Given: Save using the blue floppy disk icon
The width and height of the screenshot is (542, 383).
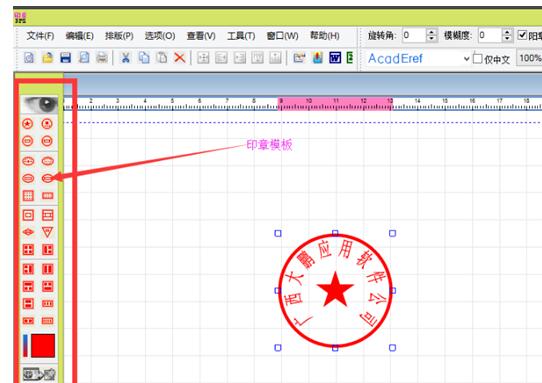Looking at the screenshot, I should (x=65, y=58).
